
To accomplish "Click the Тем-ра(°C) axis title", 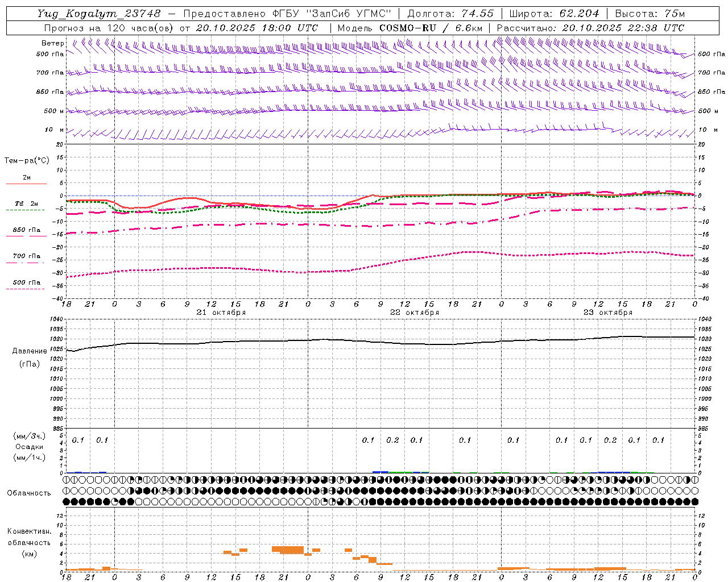I will [27, 161].
